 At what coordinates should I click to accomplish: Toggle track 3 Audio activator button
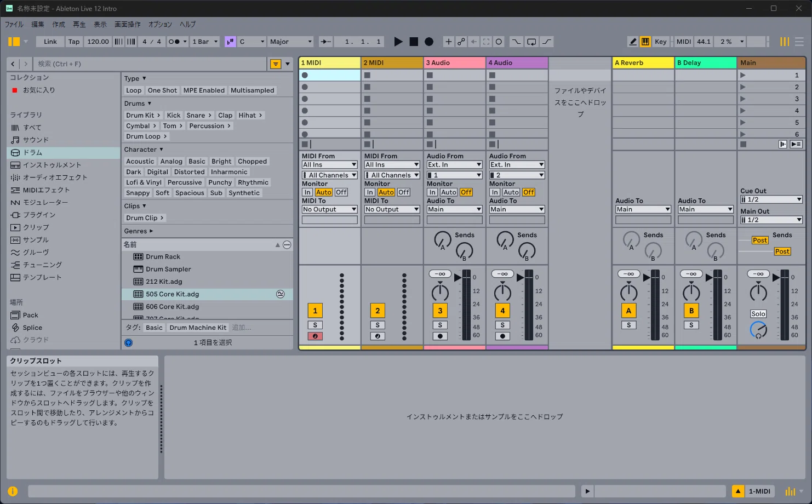440,311
